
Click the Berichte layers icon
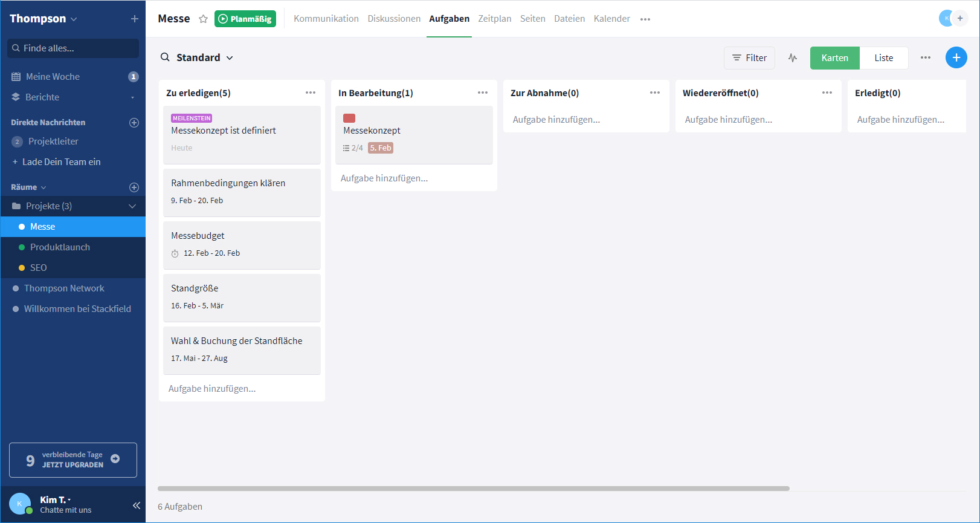coord(16,97)
